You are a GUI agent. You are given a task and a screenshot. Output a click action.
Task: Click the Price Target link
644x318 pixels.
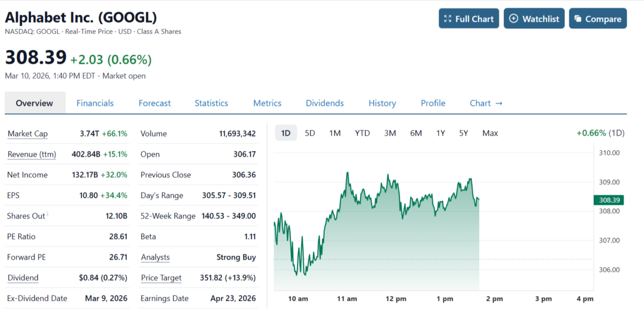[x=161, y=278]
